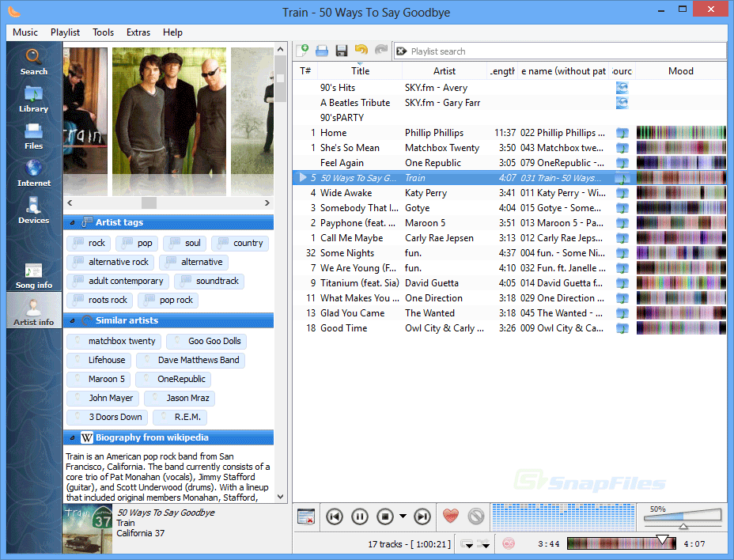Viewport: 734px width, 560px height.
Task: Ban the current track with the block icon
Action: coord(476,516)
